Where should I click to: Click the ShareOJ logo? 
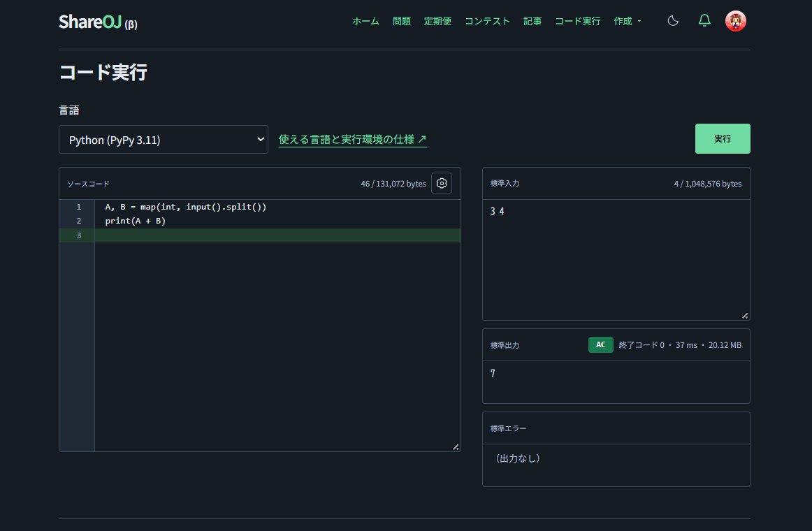pos(98,22)
